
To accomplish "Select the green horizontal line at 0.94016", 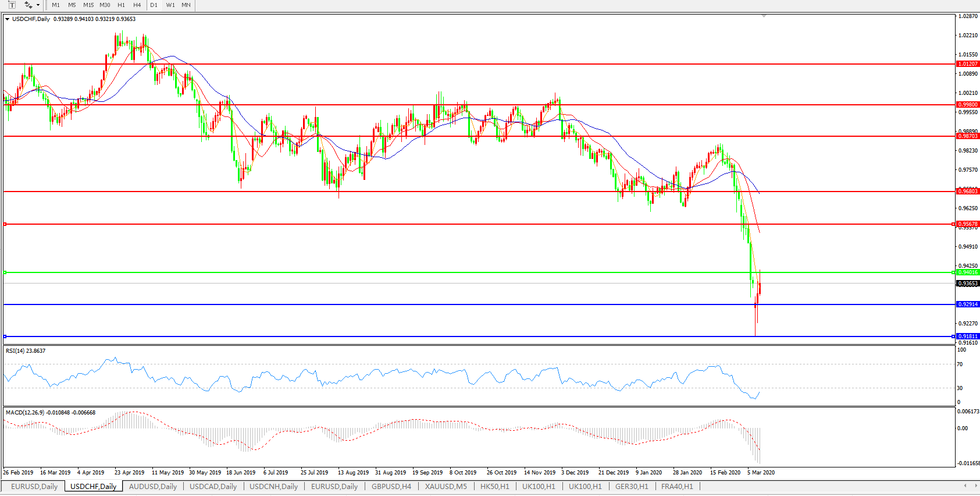I will 465,272.
